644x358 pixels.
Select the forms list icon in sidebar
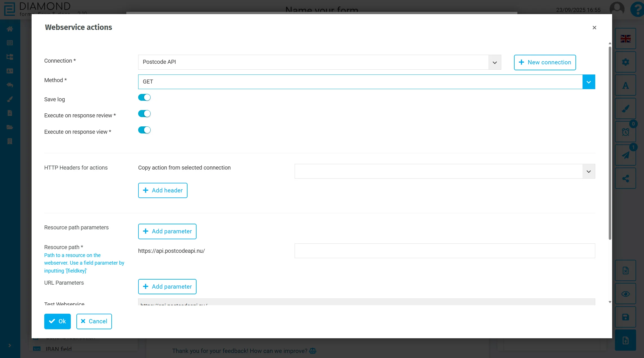pos(10,43)
